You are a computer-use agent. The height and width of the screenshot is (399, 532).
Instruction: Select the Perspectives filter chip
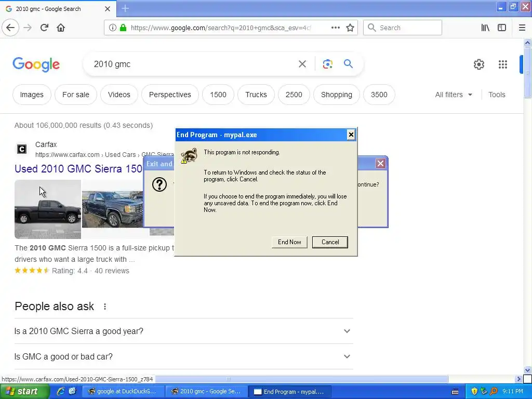click(170, 95)
